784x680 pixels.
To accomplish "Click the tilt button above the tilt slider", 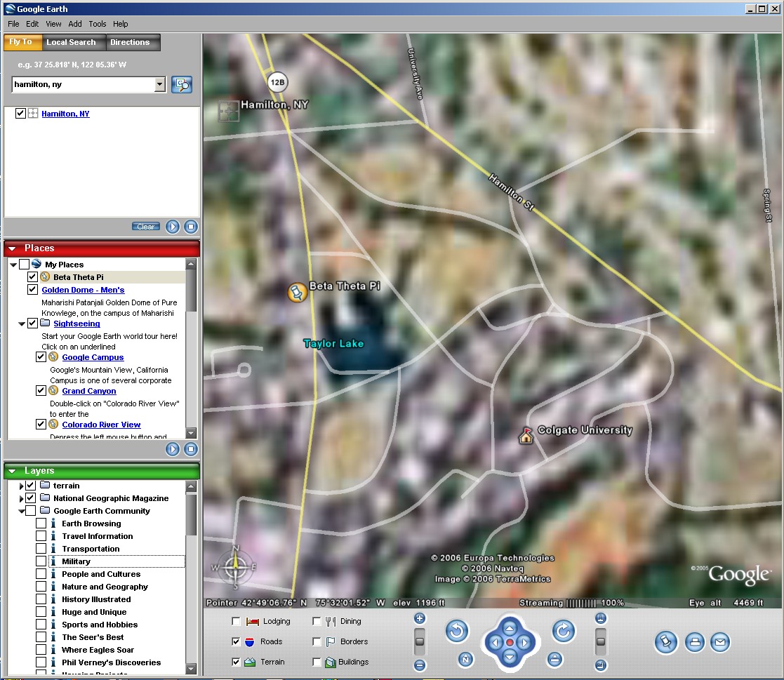I will point(601,618).
